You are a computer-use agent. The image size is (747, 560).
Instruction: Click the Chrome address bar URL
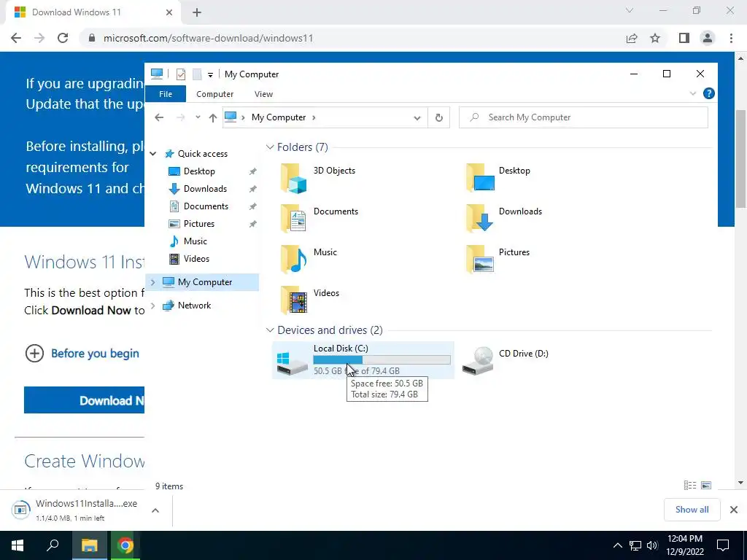[208, 38]
